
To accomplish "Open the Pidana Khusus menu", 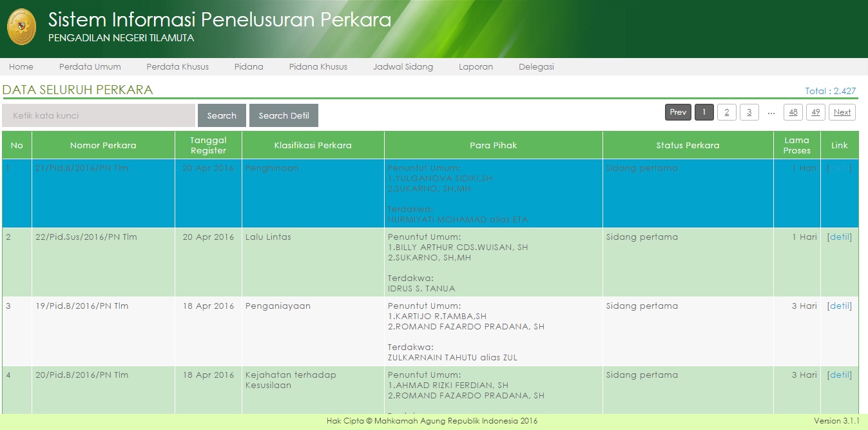I will 318,67.
